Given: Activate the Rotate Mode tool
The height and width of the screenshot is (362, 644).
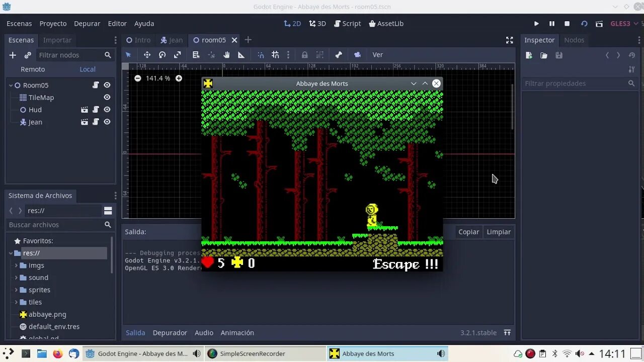Looking at the screenshot, I should 162,55.
